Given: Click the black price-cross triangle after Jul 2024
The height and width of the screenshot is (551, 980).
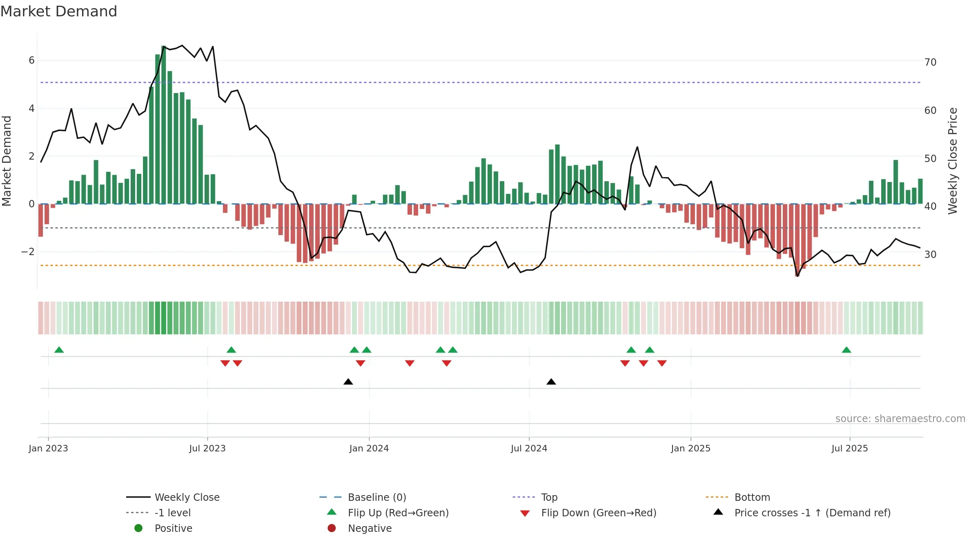Looking at the screenshot, I should (551, 382).
